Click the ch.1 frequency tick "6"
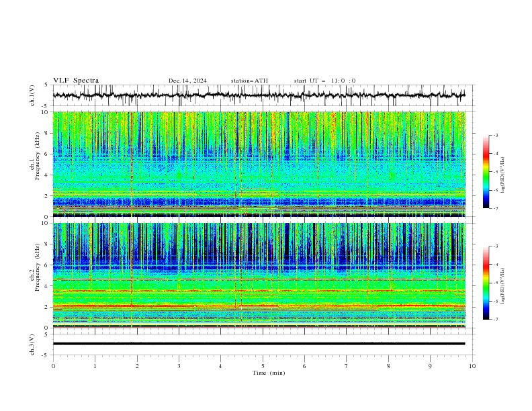The height and width of the screenshot is (411, 532). pyautogui.click(x=48, y=154)
